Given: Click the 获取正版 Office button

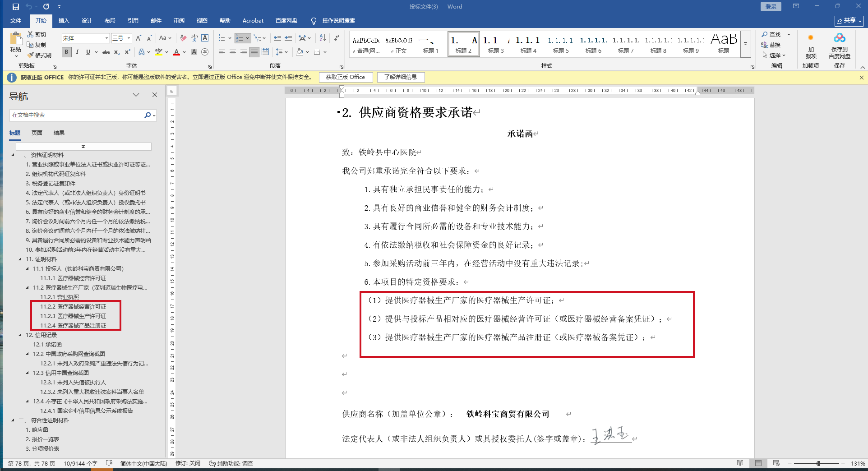Looking at the screenshot, I should 346,77.
